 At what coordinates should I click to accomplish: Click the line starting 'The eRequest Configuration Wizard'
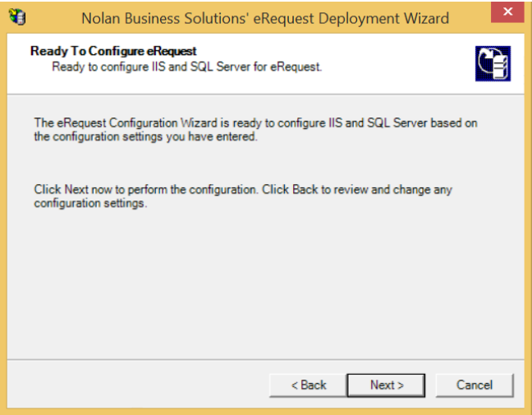pos(255,123)
